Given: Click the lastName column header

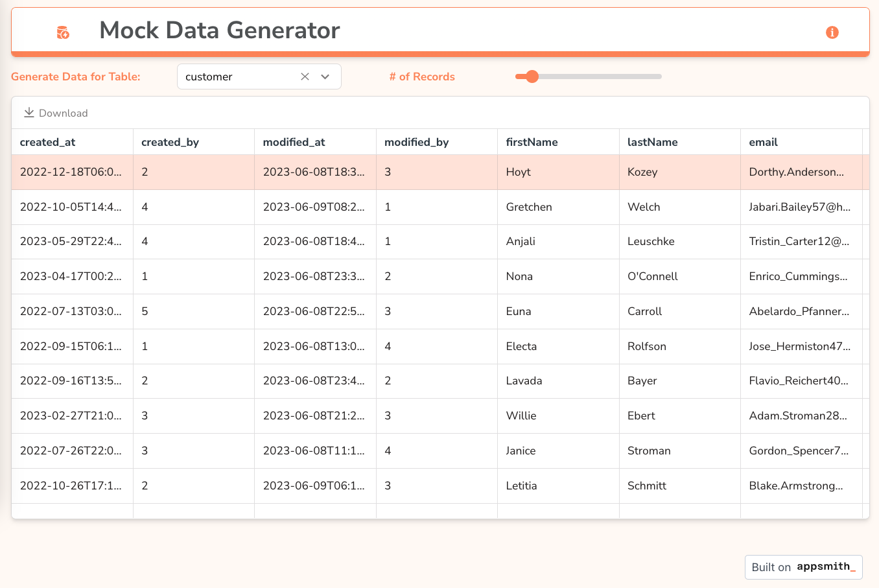Looking at the screenshot, I should coord(652,142).
